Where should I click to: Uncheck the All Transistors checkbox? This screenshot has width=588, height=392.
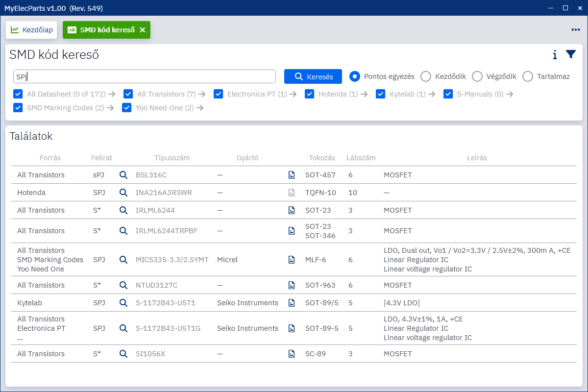pos(128,94)
